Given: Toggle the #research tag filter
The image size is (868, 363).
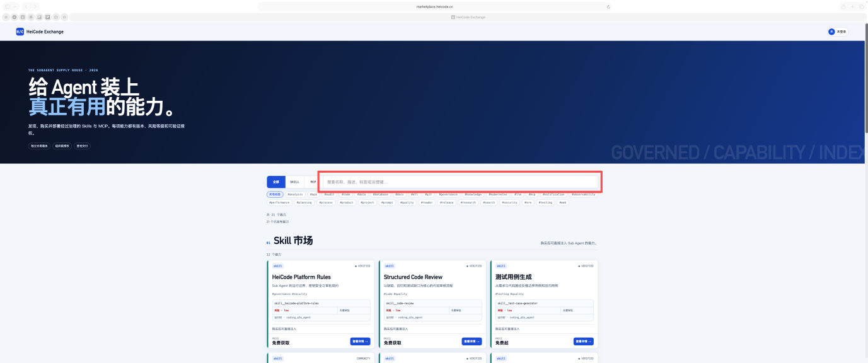Looking at the screenshot, I should 468,202.
